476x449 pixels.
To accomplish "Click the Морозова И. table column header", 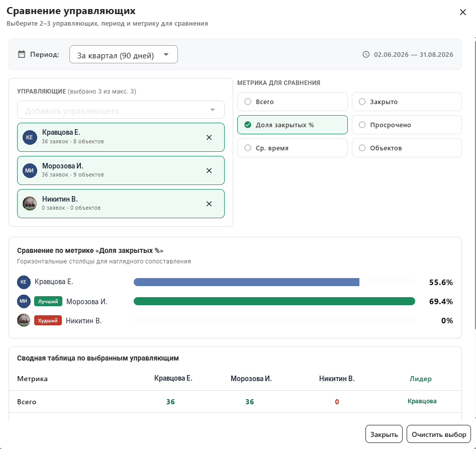I will pos(251,378).
